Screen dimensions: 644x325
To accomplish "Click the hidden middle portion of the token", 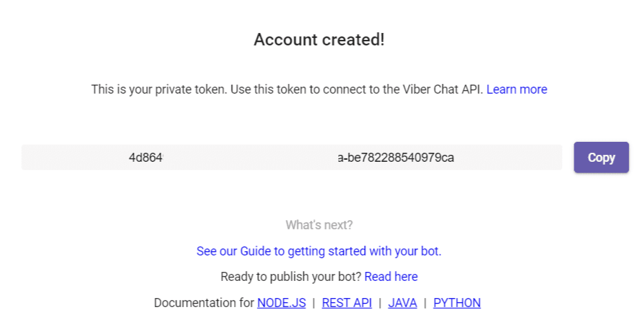I will click(248, 158).
